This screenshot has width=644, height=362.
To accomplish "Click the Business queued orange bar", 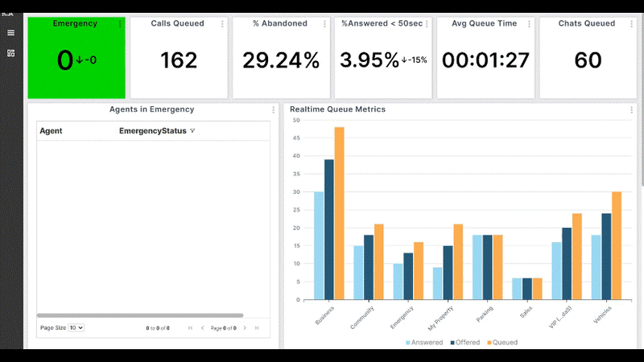I will pos(339,213).
